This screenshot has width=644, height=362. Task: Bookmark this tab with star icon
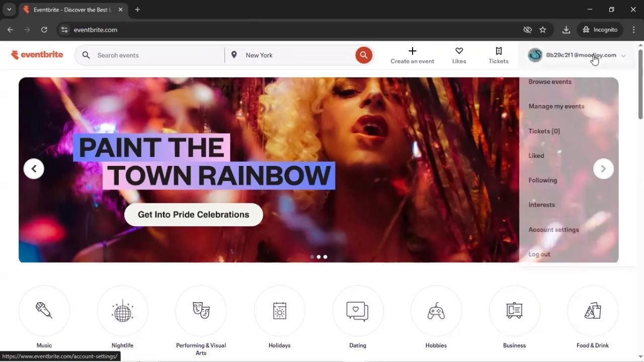(x=542, y=30)
